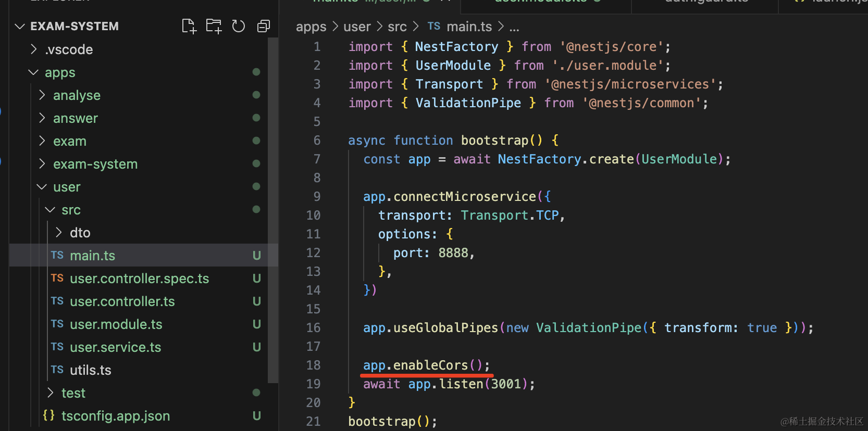
Task: Expand the .vscode folder
Action: coord(34,49)
